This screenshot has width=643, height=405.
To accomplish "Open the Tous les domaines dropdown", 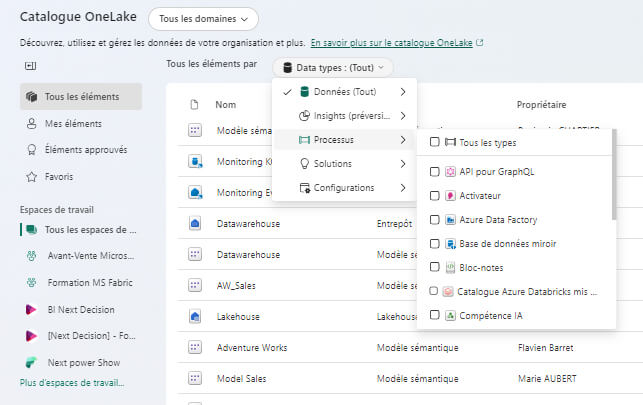I will pos(203,19).
